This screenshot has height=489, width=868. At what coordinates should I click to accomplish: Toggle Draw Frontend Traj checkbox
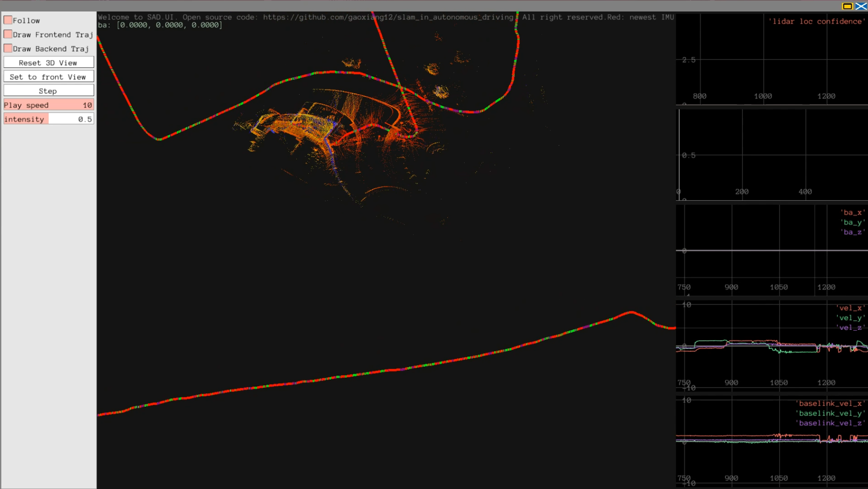tap(8, 34)
